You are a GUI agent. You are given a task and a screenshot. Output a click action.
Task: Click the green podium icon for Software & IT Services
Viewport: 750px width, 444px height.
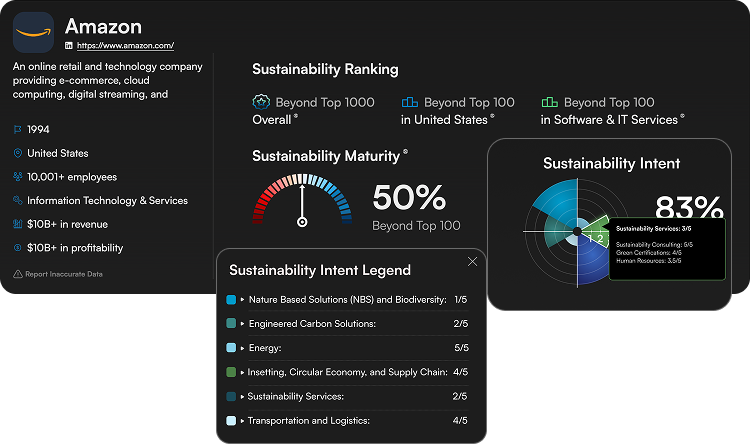[x=549, y=102]
